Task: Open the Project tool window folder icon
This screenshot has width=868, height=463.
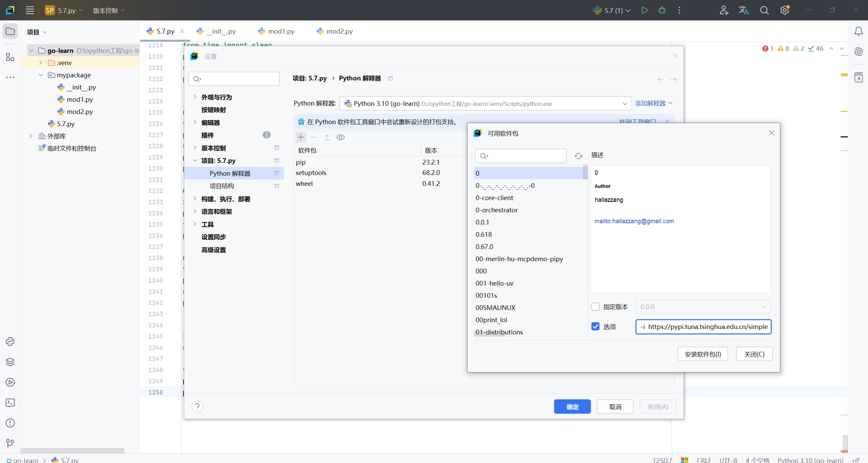Action: [10, 31]
